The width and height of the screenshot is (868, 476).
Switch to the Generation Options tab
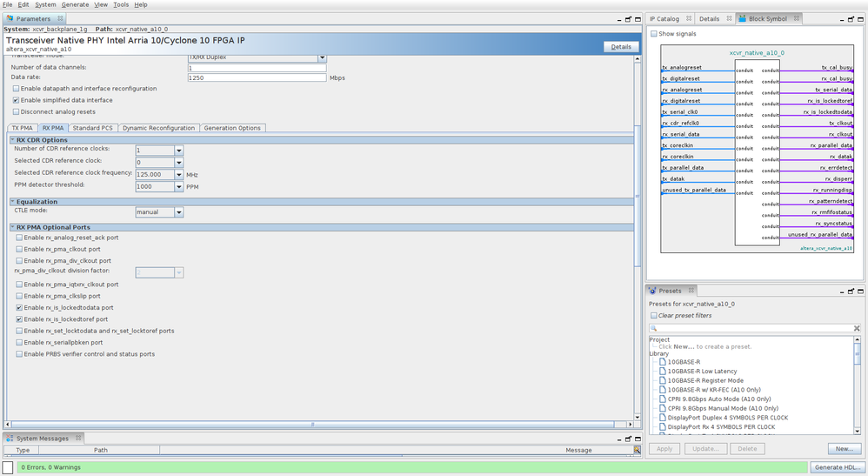[232, 128]
